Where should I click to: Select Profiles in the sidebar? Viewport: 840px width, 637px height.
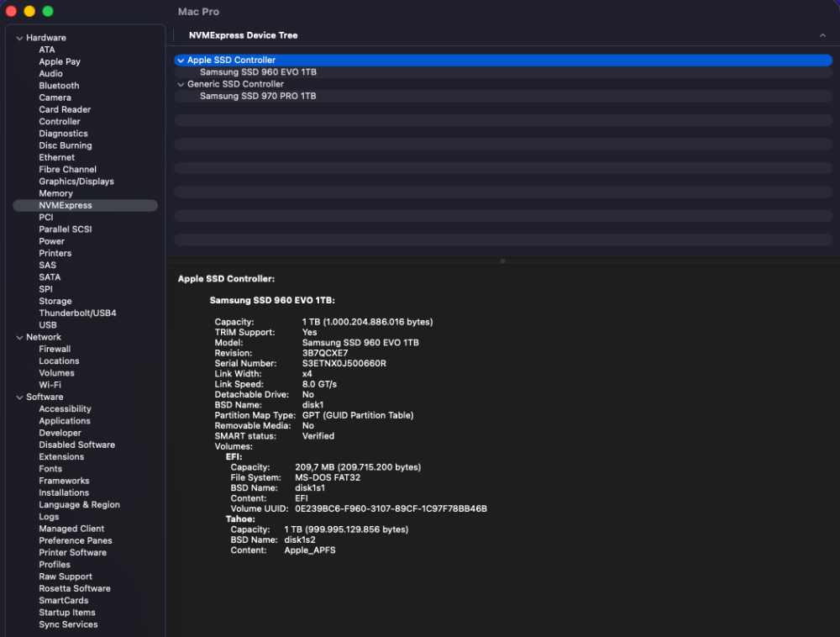pos(54,565)
